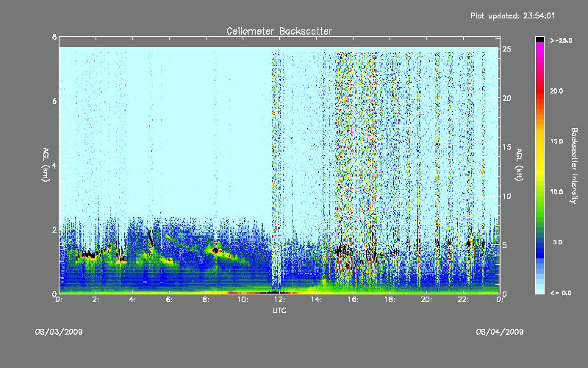Click the "8" tick on the km axis
The image size is (588, 368).
(54, 37)
